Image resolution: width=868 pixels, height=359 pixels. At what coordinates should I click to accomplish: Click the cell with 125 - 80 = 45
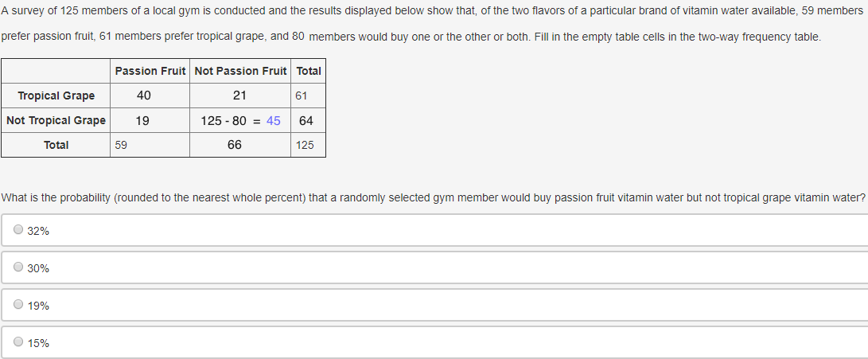click(x=240, y=121)
